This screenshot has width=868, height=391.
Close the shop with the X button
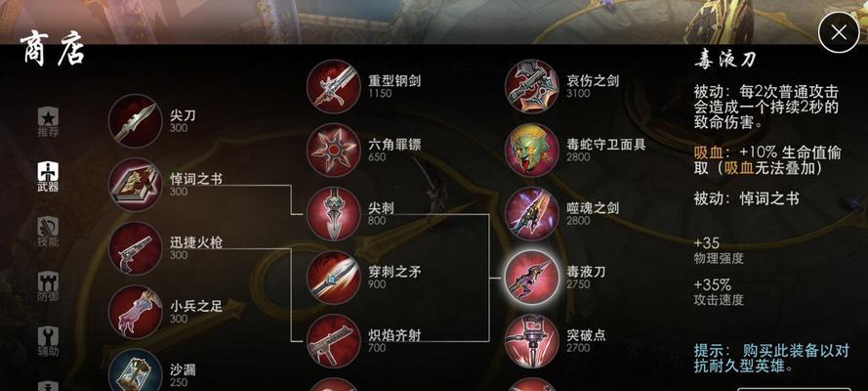tap(839, 32)
